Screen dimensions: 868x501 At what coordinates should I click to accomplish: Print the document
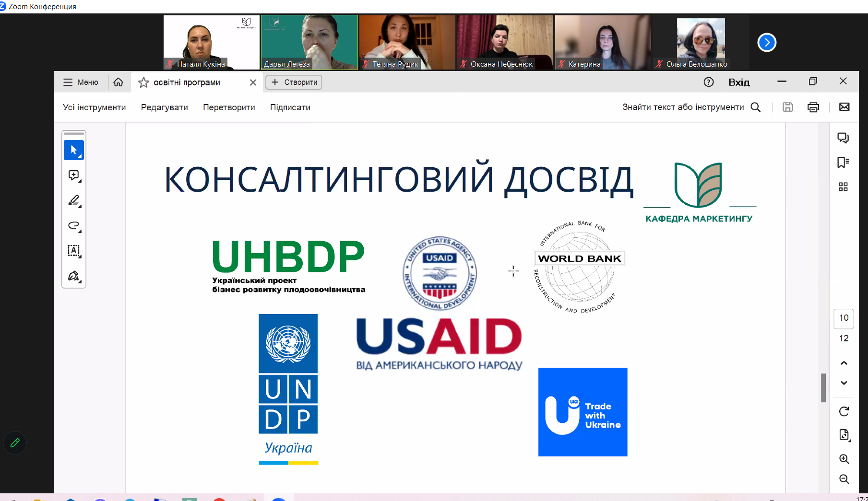tap(813, 107)
